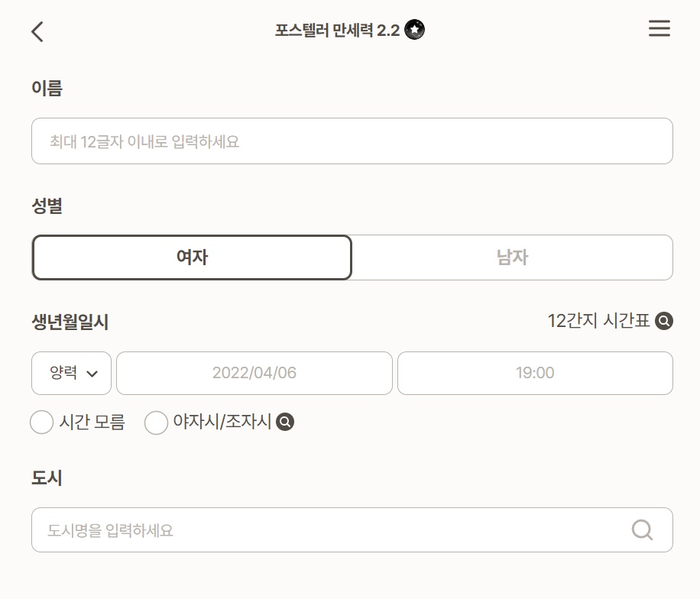
Task: Click the 포스텔러 만세력 2.2 title
Action: point(338,31)
